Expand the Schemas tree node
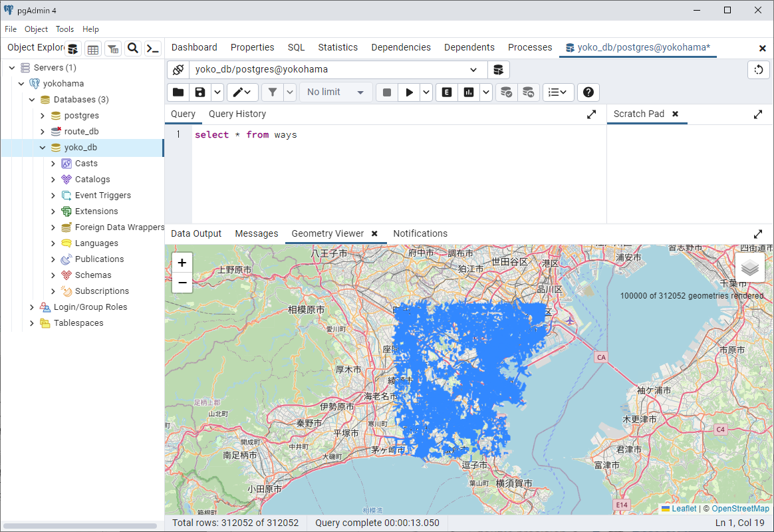The image size is (774, 532). click(53, 275)
